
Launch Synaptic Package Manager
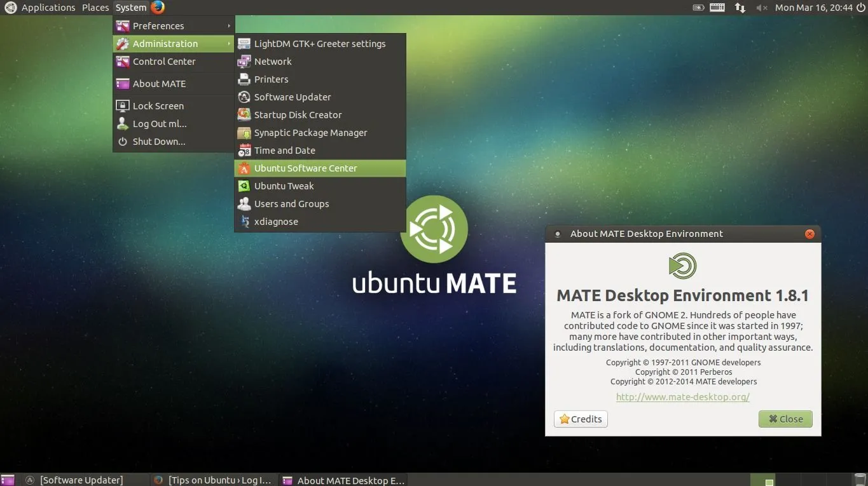pyautogui.click(x=310, y=132)
